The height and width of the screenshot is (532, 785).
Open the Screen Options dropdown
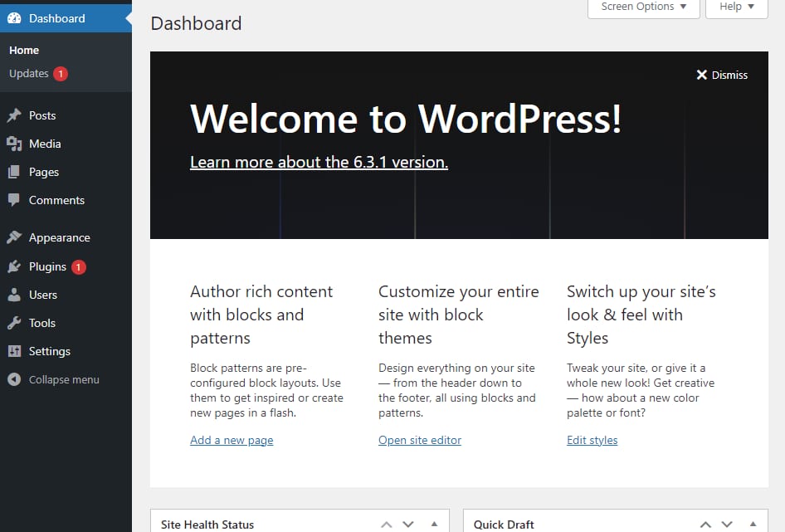(643, 7)
